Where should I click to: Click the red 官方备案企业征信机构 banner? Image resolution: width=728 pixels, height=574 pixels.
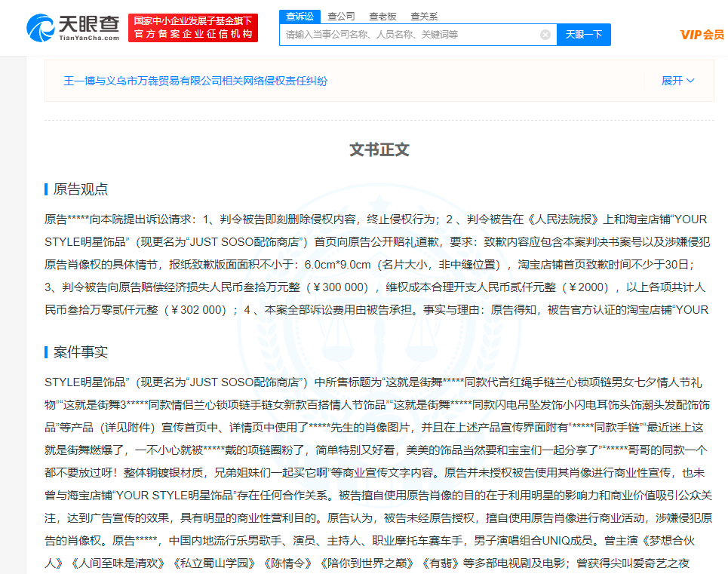point(193,28)
